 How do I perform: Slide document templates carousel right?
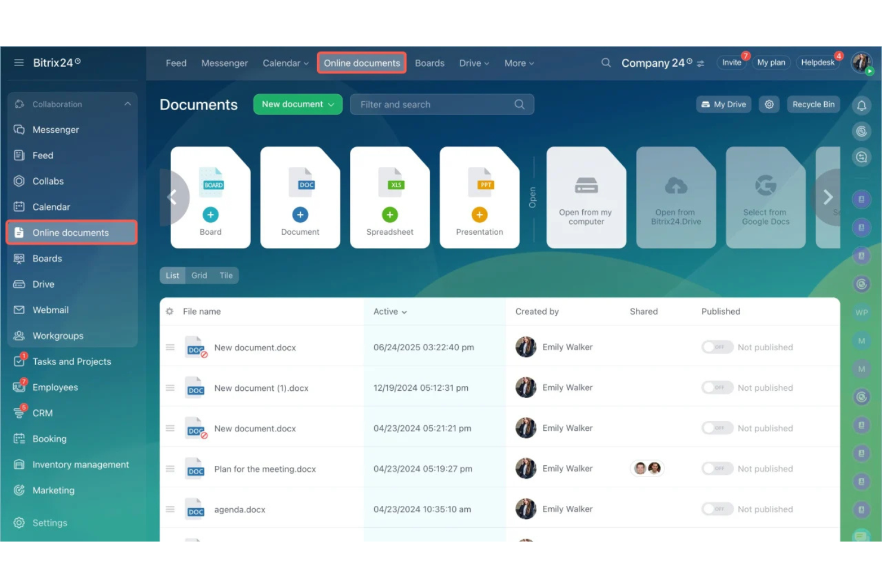827,197
